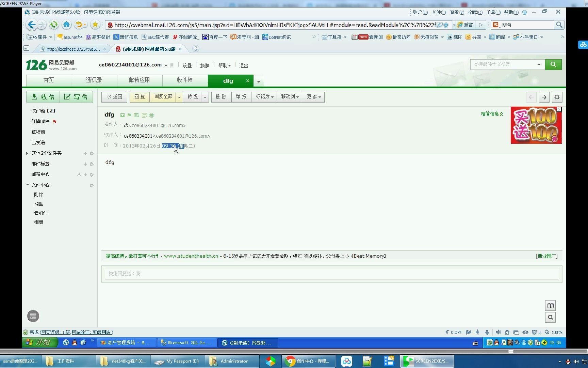Open gear icon beside 文件中心
The height and width of the screenshot is (368, 588).
coord(92,186)
